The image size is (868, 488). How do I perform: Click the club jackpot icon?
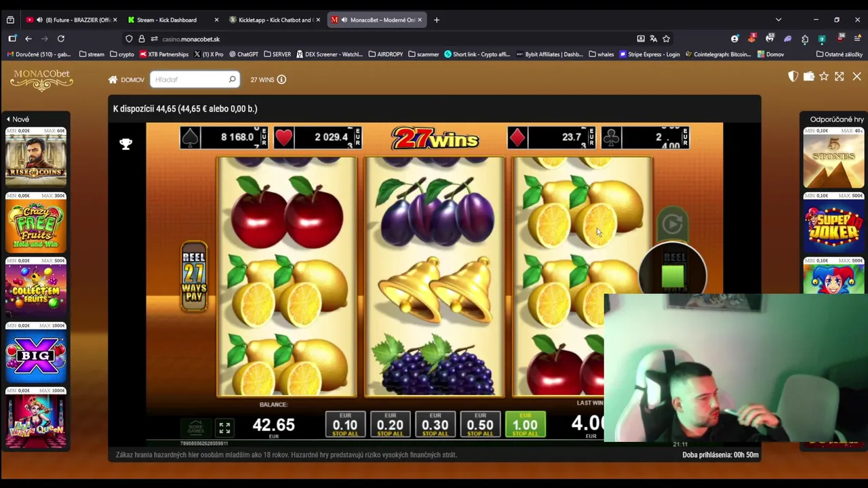pos(611,138)
